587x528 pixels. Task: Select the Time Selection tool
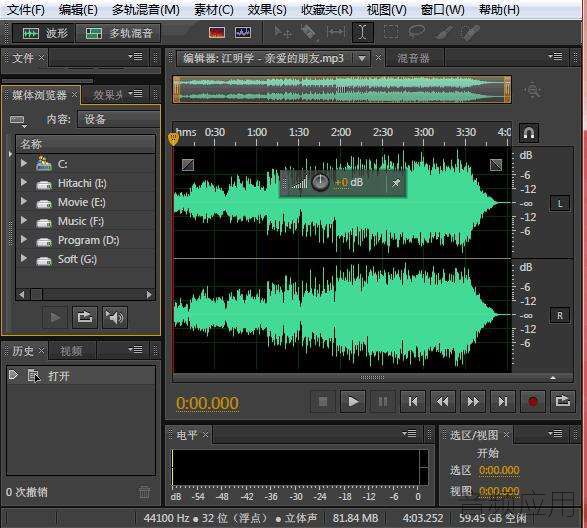(362, 32)
